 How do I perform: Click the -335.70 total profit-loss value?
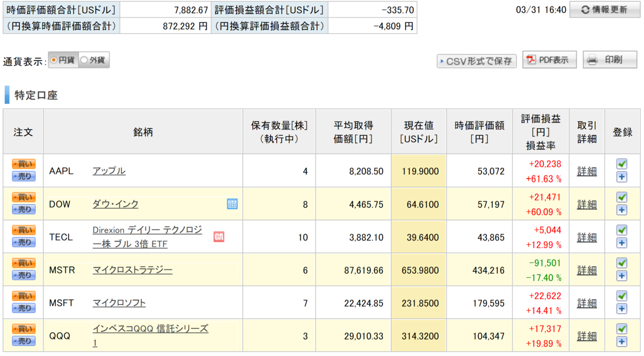[397, 10]
